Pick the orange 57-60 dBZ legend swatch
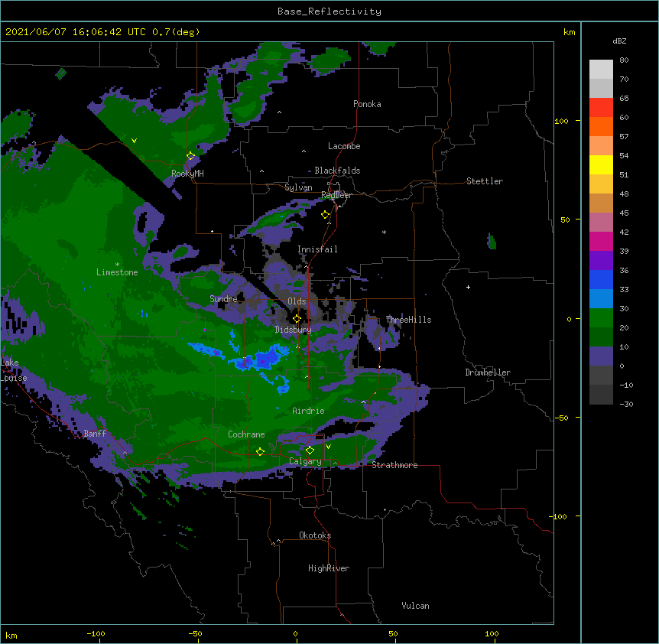The image size is (659, 644). coord(601,126)
